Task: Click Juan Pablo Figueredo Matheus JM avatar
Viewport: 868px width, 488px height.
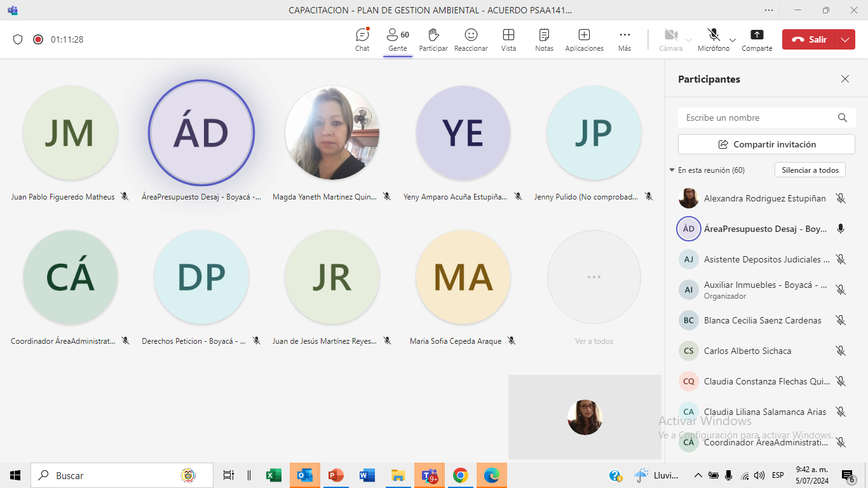Action: [x=71, y=133]
